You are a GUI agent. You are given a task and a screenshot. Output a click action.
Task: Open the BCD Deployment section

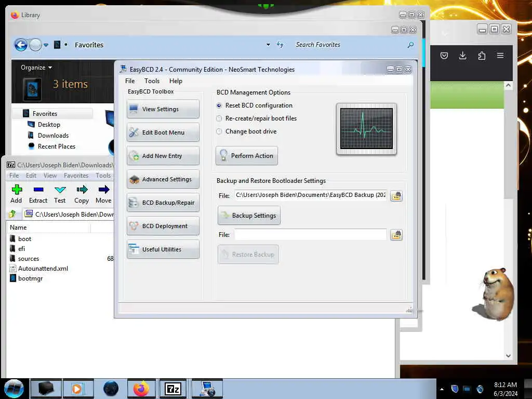tap(163, 226)
